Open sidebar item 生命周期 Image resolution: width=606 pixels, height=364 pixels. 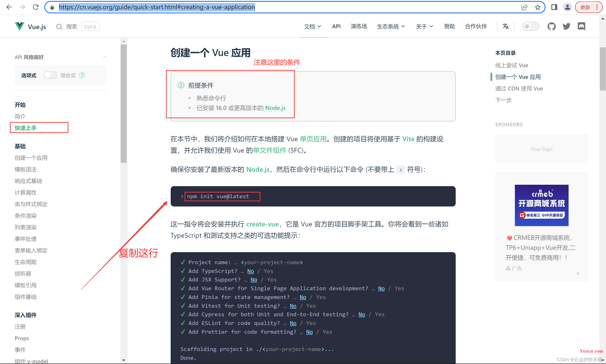pyautogui.click(x=26, y=262)
